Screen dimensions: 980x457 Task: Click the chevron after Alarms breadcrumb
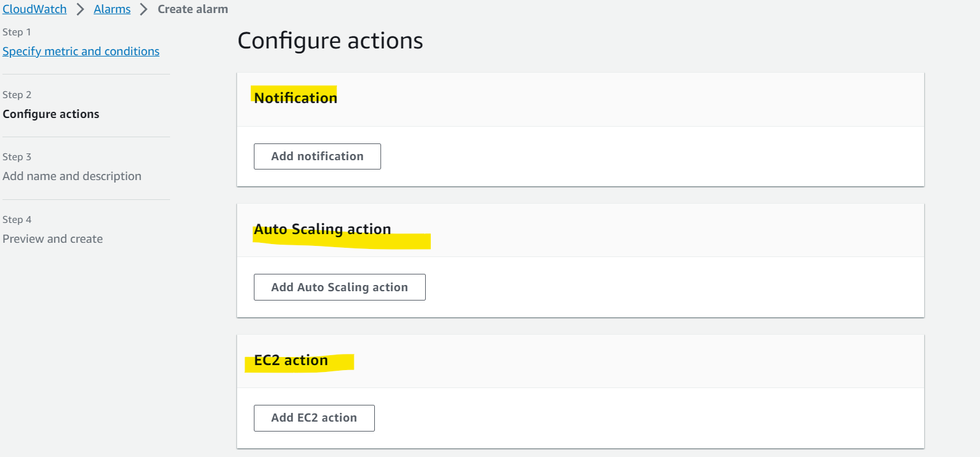tap(143, 9)
